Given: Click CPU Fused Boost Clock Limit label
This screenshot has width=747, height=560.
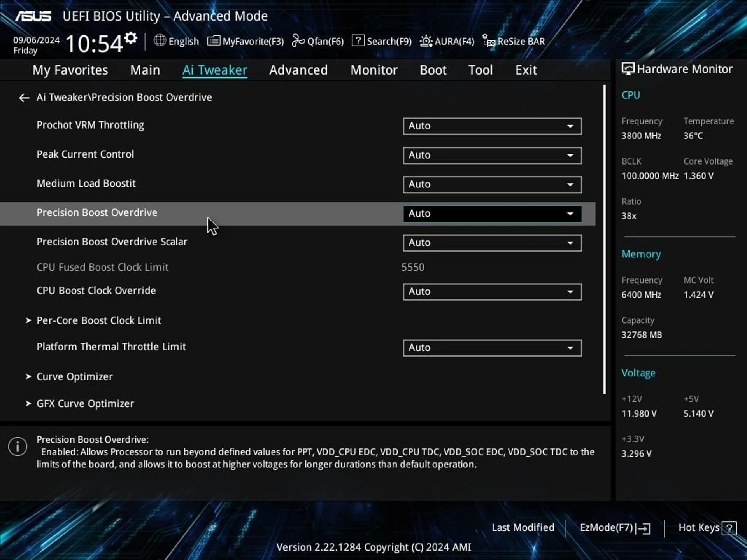Looking at the screenshot, I should point(102,267).
